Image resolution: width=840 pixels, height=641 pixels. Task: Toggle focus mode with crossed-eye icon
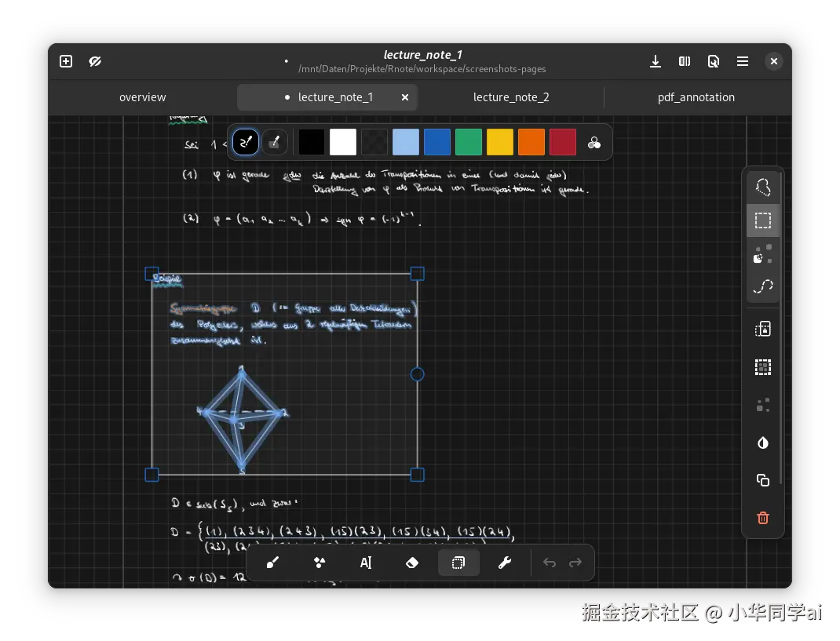[95, 61]
